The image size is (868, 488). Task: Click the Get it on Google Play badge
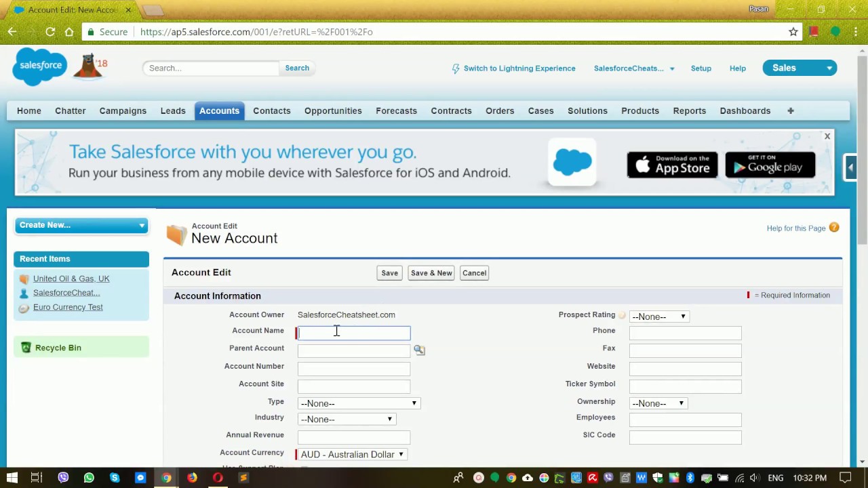pos(770,165)
